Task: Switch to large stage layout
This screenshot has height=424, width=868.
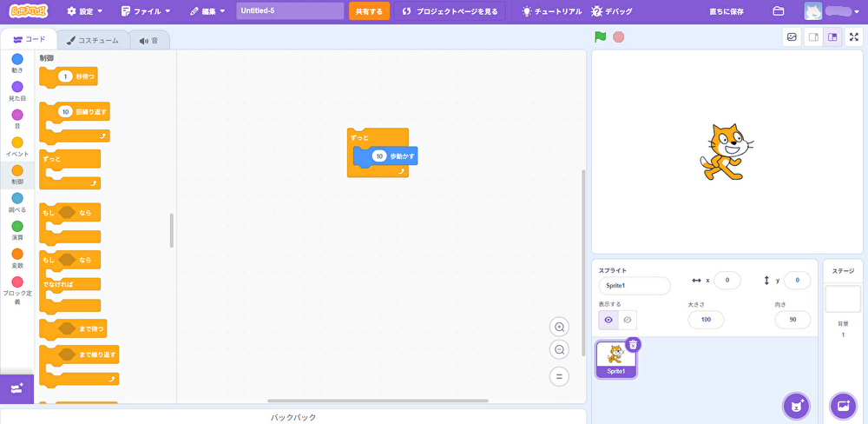Action: point(832,37)
